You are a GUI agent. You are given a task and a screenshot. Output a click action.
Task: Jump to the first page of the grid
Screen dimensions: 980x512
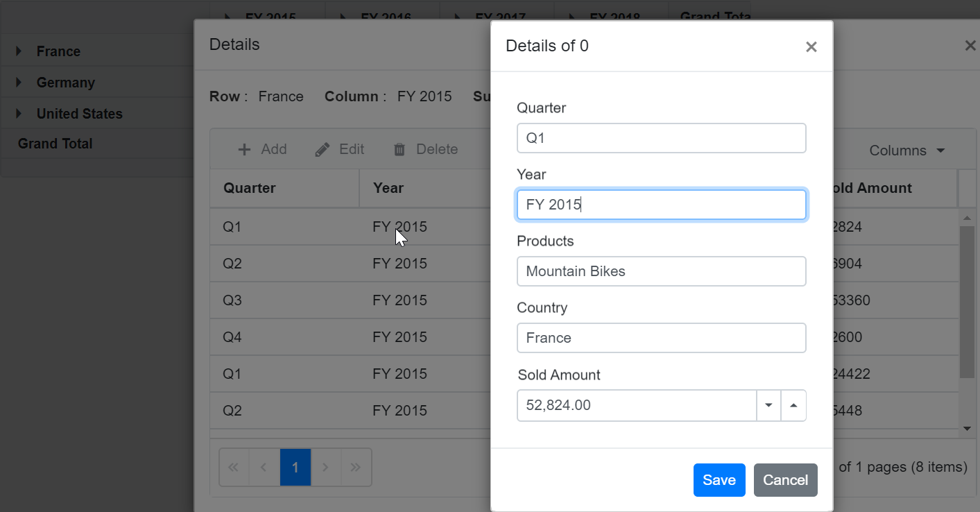click(233, 467)
